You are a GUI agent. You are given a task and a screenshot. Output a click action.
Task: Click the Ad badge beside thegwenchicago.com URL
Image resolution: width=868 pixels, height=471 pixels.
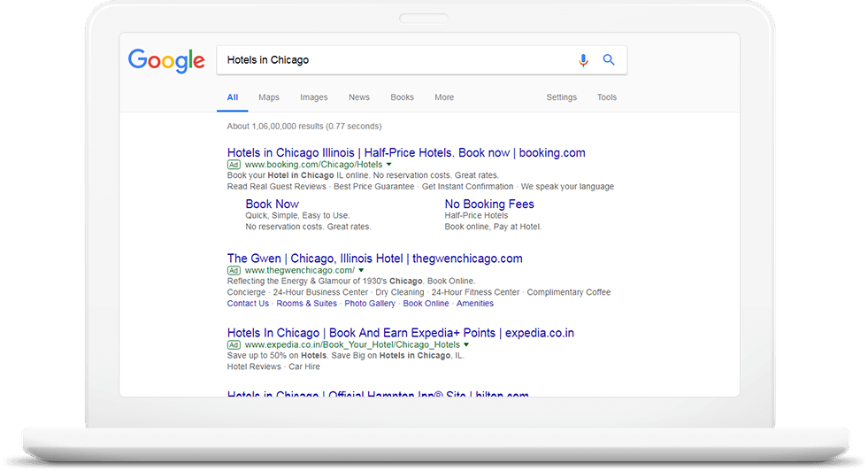tap(234, 271)
